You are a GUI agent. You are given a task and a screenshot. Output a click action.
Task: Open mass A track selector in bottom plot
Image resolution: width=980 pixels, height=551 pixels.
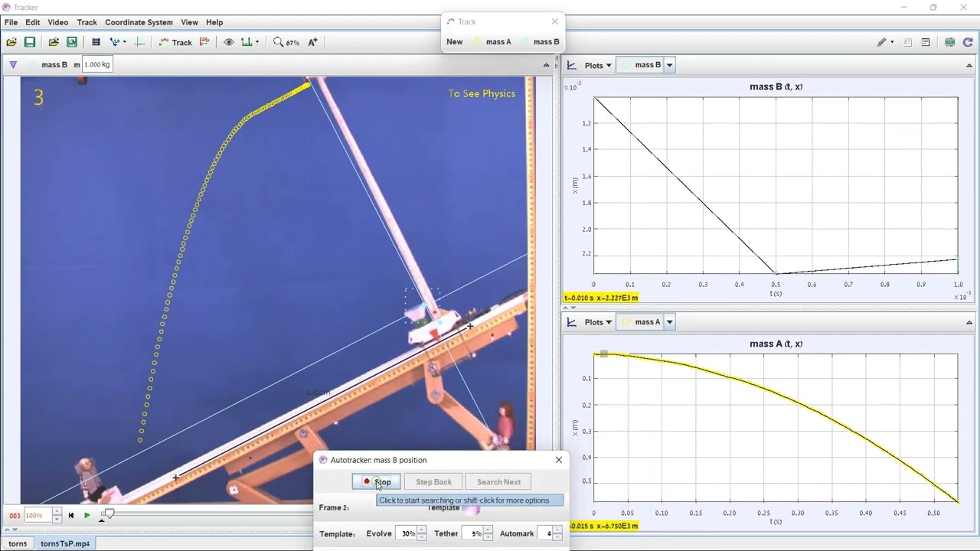[x=646, y=322]
